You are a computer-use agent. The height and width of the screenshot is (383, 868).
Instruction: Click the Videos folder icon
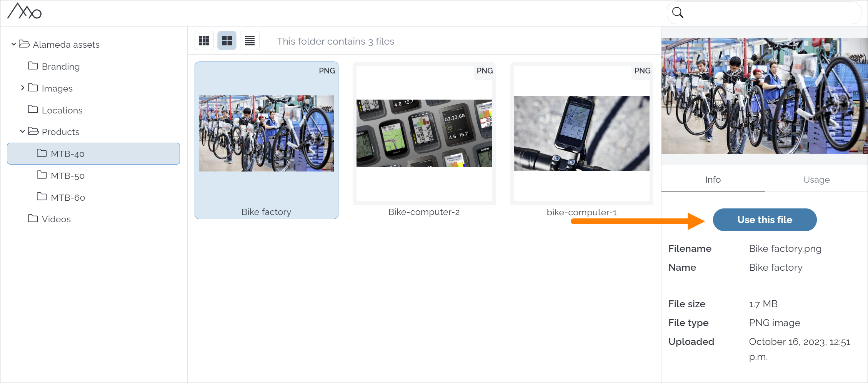pyautogui.click(x=33, y=218)
